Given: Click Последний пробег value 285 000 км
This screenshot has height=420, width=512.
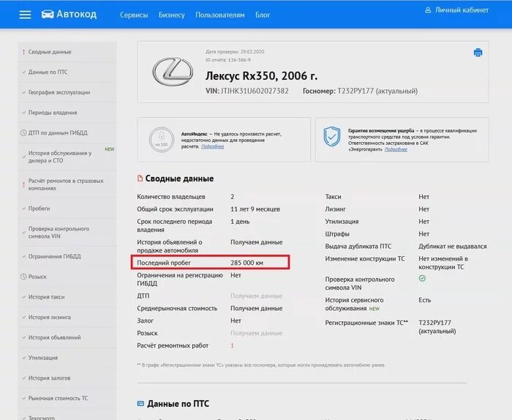Looking at the screenshot, I should tap(247, 263).
